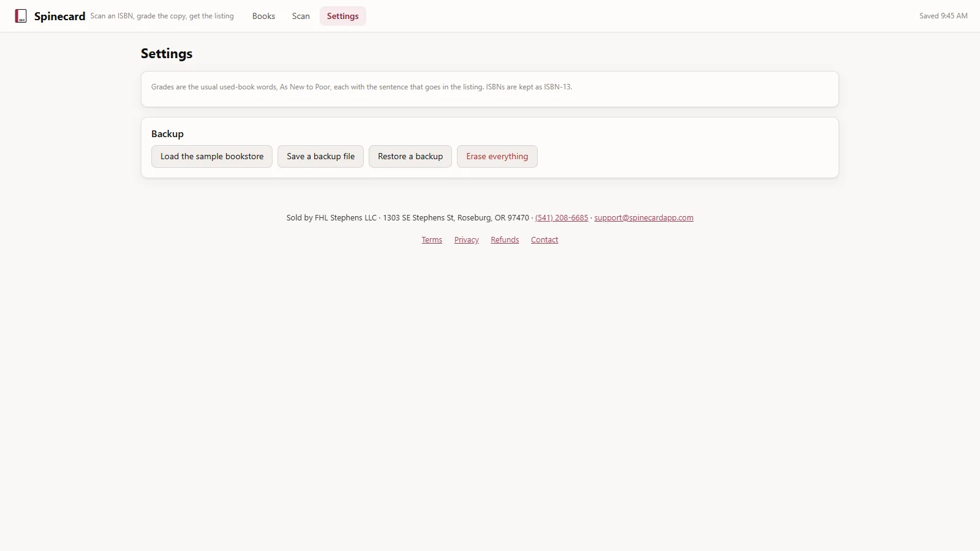Image resolution: width=980 pixels, height=551 pixels.
Task: Load the sample bookstore
Action: tap(212, 156)
